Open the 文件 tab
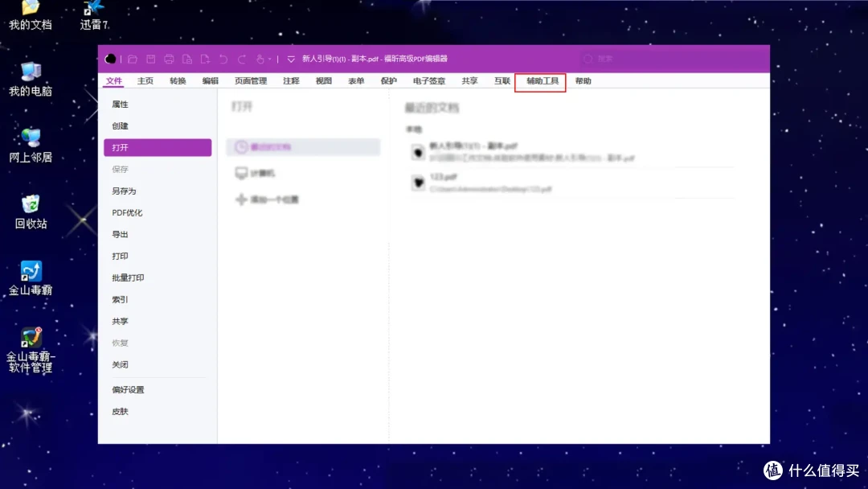 (x=114, y=81)
